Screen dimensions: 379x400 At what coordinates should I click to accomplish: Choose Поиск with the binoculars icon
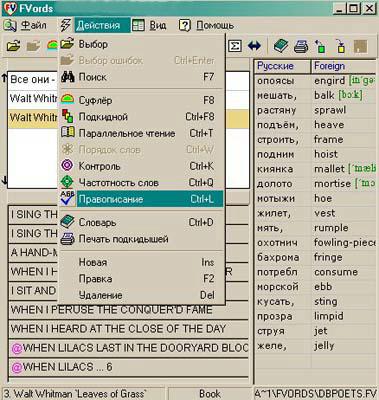point(142,77)
